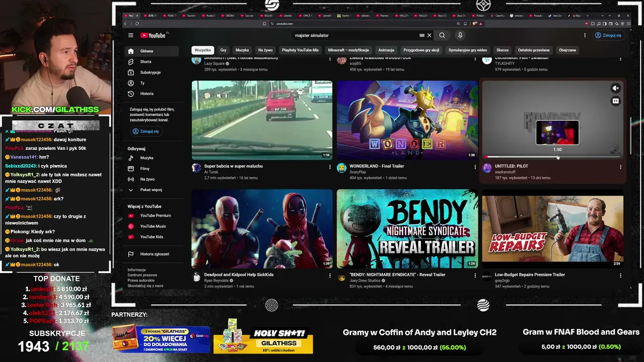644x362 pixels.
Task: Open options menu for Super babcia w super maluchu
Action: pyautogui.click(x=330, y=167)
